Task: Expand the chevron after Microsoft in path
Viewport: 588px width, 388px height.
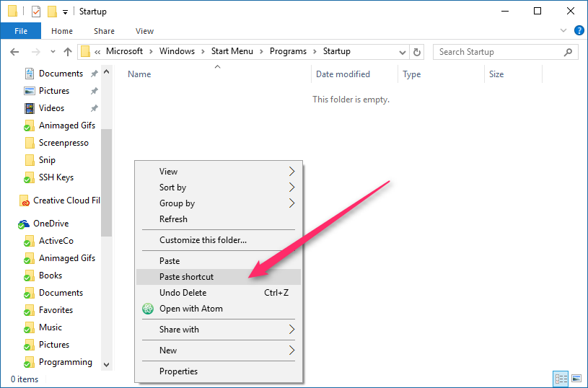Action: point(151,52)
